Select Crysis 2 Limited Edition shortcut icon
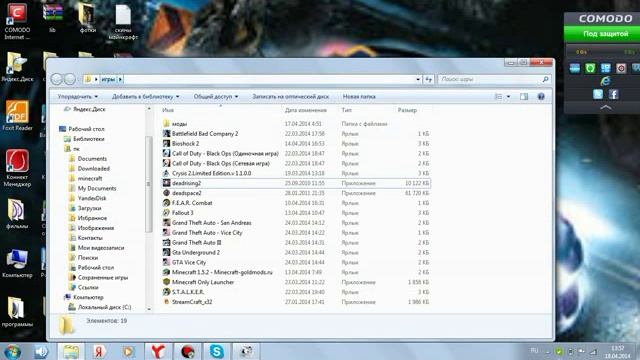The height and width of the screenshot is (360, 640). click(166, 173)
